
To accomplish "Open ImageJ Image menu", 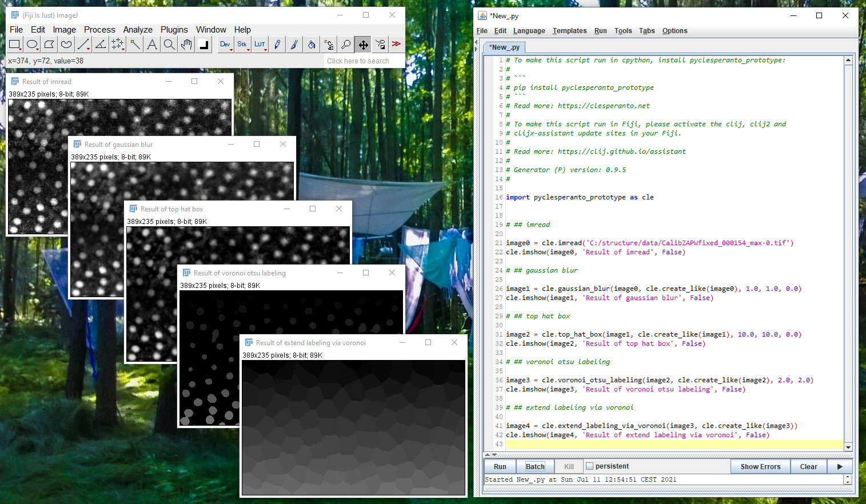I will click(65, 30).
